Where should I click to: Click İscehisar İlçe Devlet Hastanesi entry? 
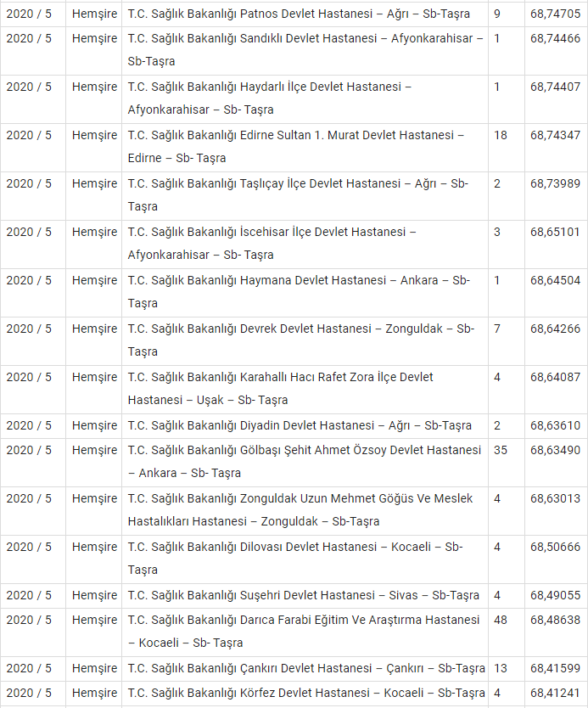tap(272, 243)
